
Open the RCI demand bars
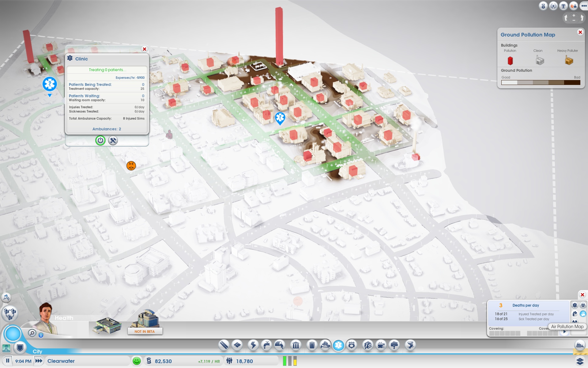pyautogui.click(x=290, y=361)
